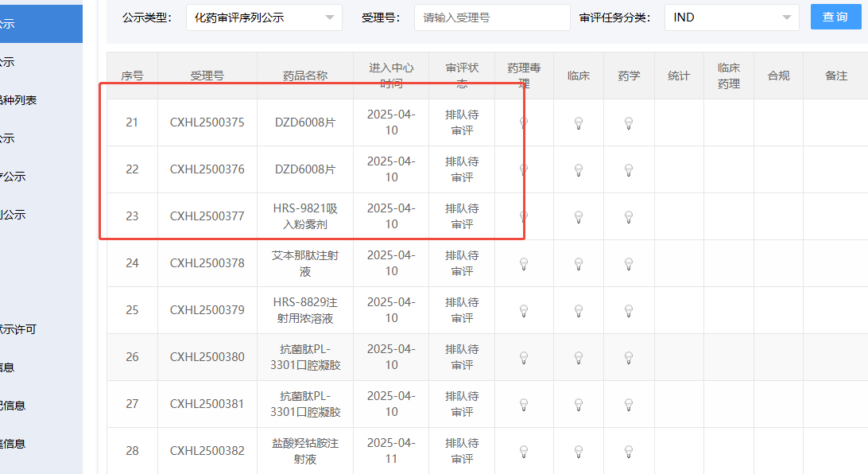
Task: Click drug name HRS-9821吸入粉雾剂
Action: (305, 216)
